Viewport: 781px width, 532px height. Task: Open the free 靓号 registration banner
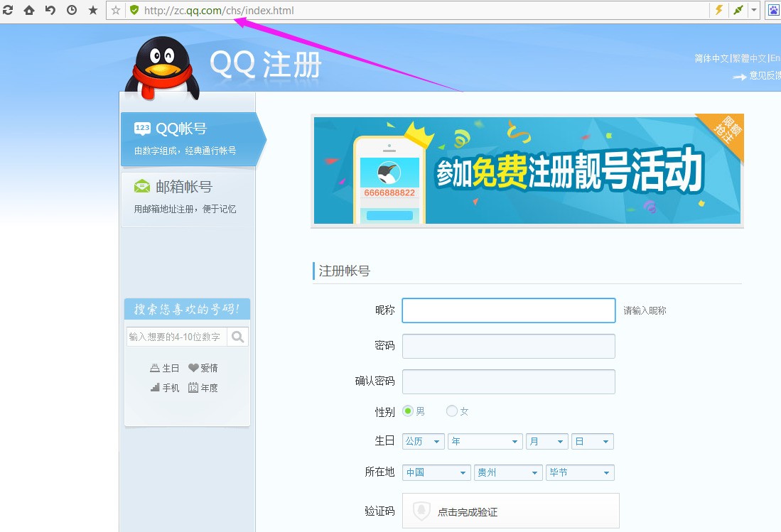click(x=527, y=170)
